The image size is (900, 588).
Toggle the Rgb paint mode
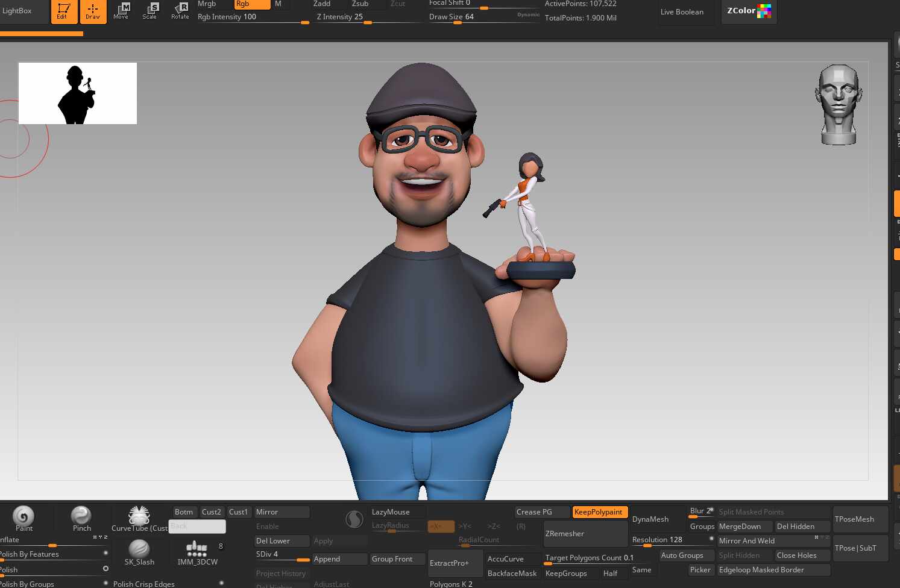click(x=251, y=4)
